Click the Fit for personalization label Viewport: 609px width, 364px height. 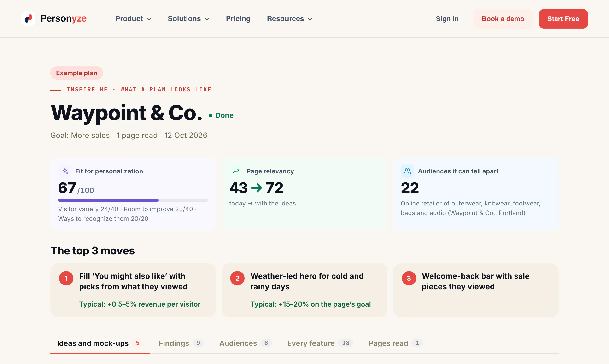109,171
